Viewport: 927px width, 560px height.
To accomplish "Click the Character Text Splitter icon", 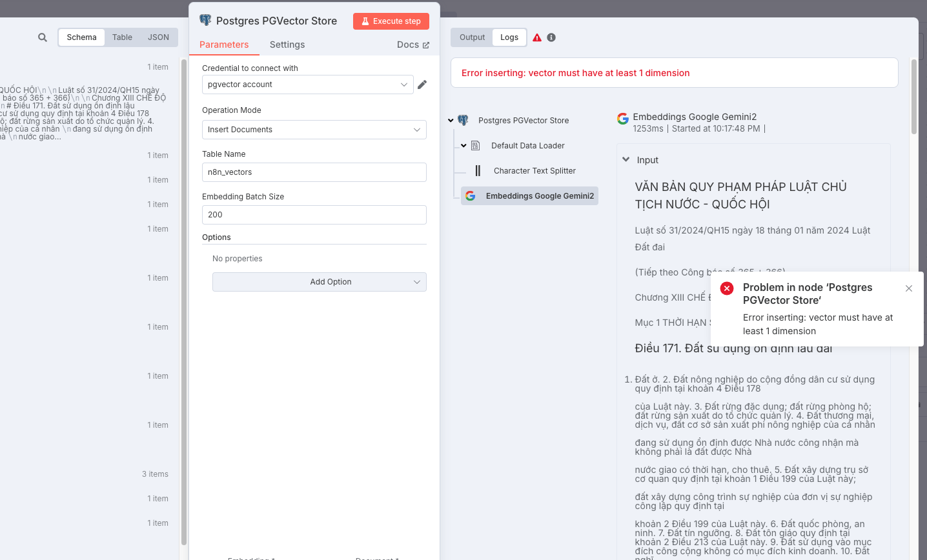I will (478, 171).
